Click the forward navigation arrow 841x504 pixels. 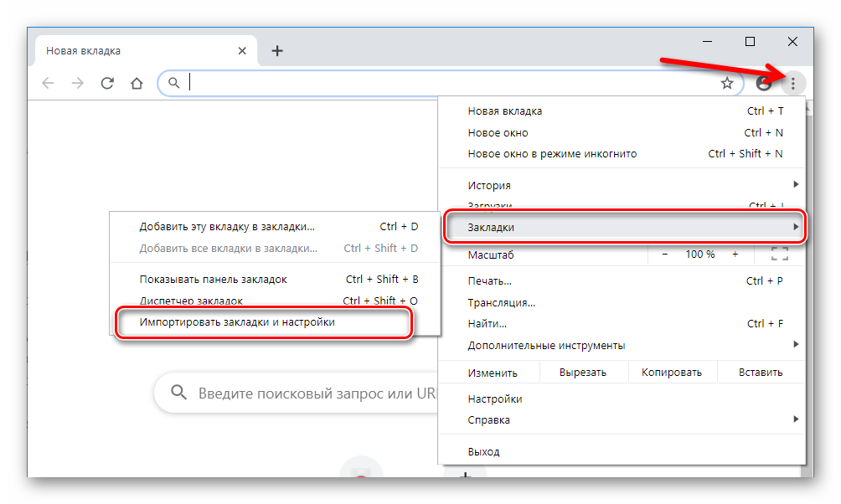coord(78,83)
